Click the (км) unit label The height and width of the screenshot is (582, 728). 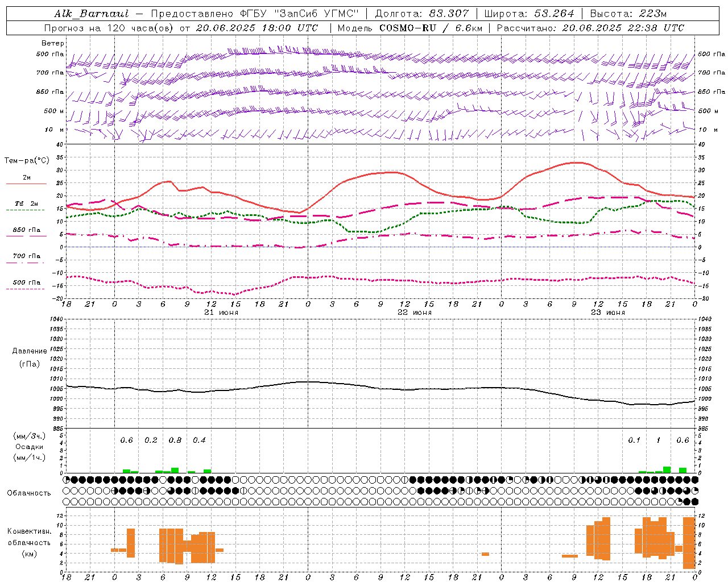coord(30,554)
